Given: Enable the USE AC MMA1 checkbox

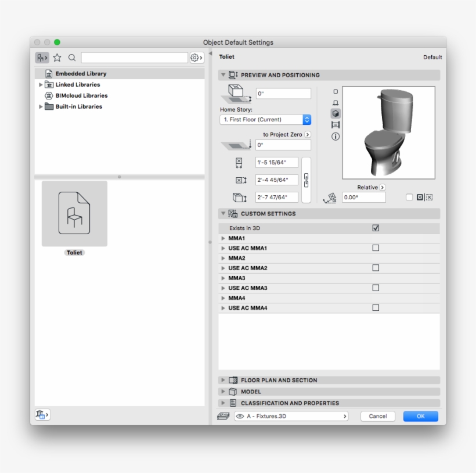Looking at the screenshot, I should (x=376, y=248).
